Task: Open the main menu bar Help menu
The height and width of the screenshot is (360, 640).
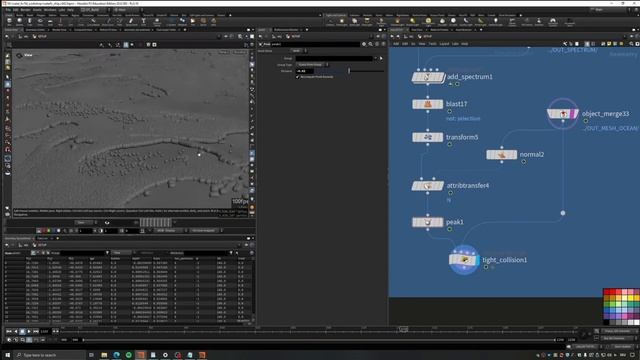Action: [70, 9]
